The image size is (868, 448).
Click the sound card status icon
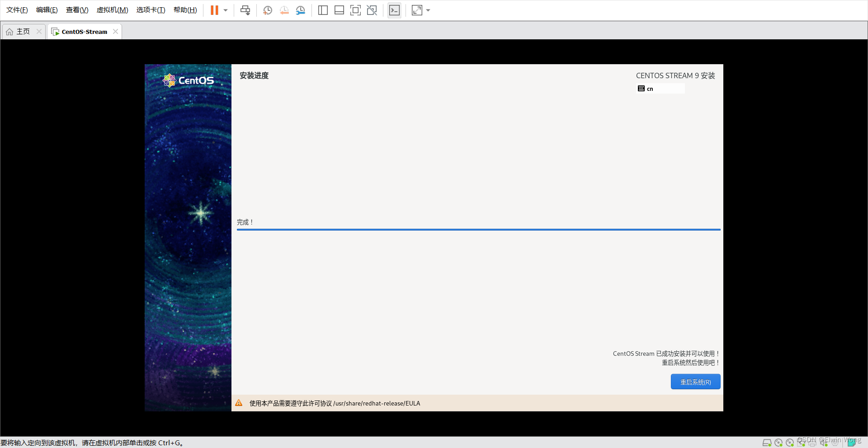pos(824,443)
